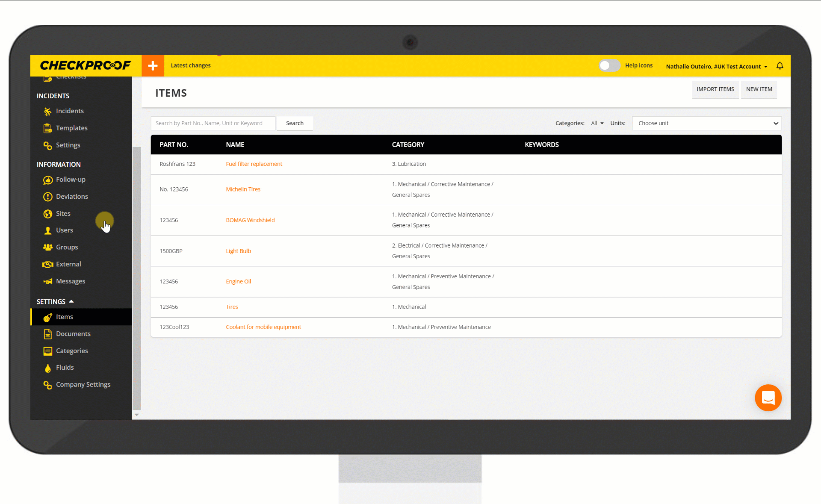This screenshot has width=821, height=504.
Task: Open the BOMAG Windshield item link
Action: tap(250, 220)
